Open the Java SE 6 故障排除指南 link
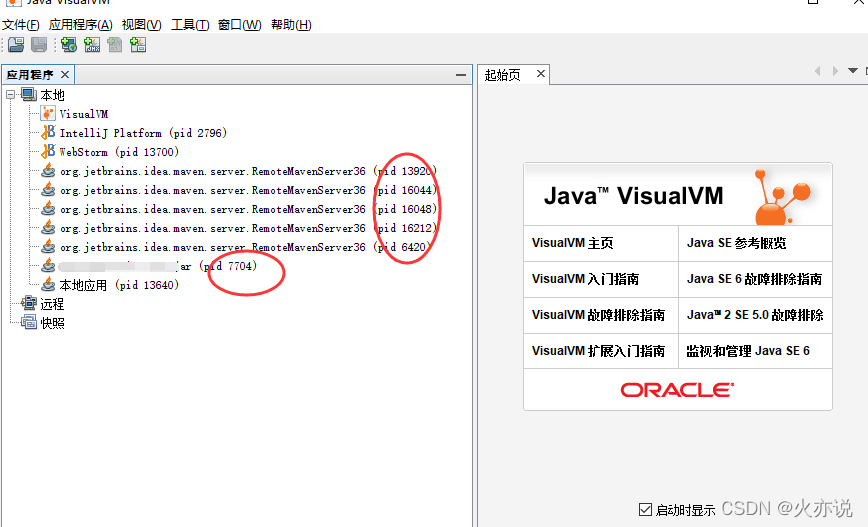Image resolution: width=868 pixels, height=527 pixels. coord(754,279)
